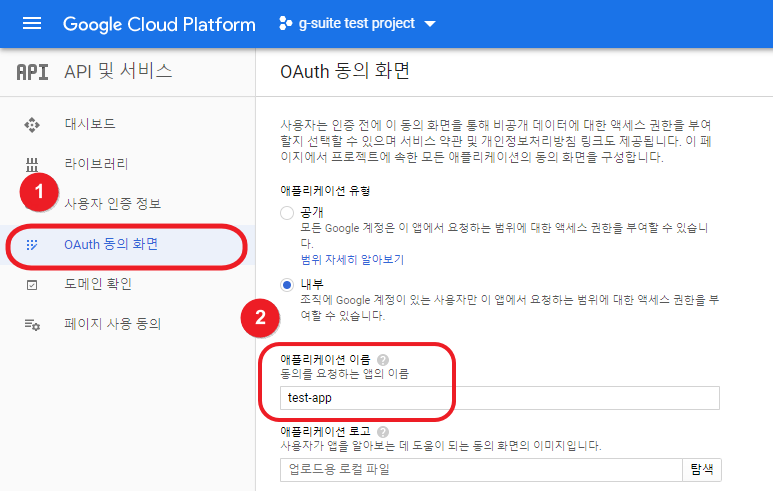Click the 공개 option label text
773x491 pixels.
tap(312, 212)
